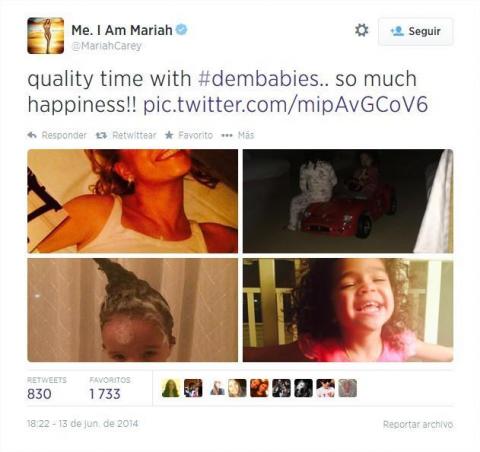
Task: Open the 1 733 favoritos count
Action: pos(105,394)
